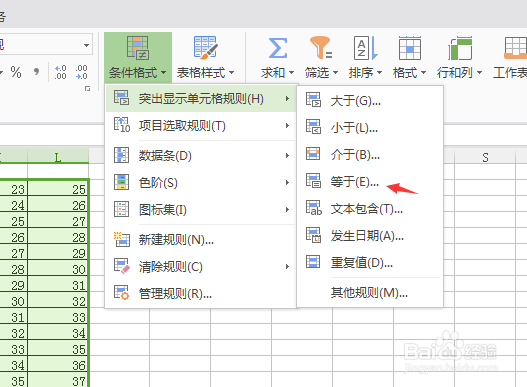The height and width of the screenshot is (387, 527).
Task: Click cell in column L containing 25
Action: 58,188
